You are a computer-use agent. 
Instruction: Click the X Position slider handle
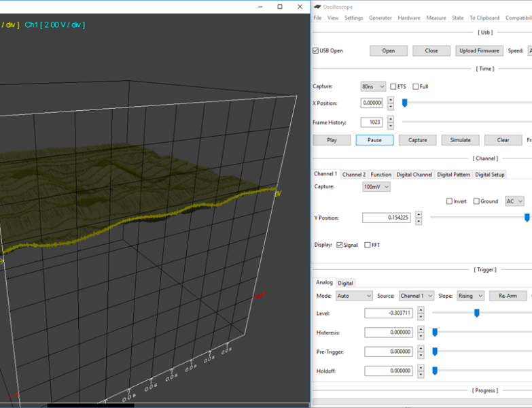coord(404,103)
